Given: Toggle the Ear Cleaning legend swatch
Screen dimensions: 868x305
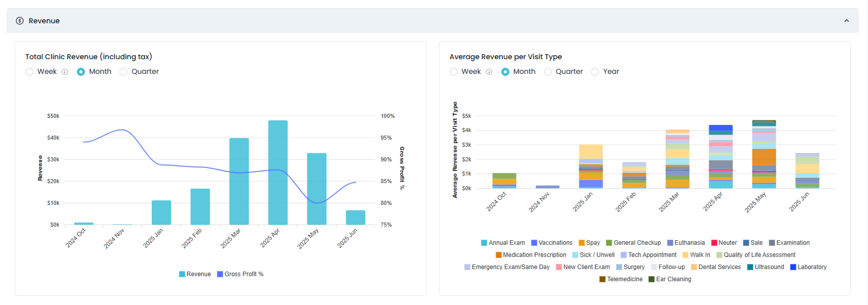Looking at the screenshot, I should coord(652,279).
